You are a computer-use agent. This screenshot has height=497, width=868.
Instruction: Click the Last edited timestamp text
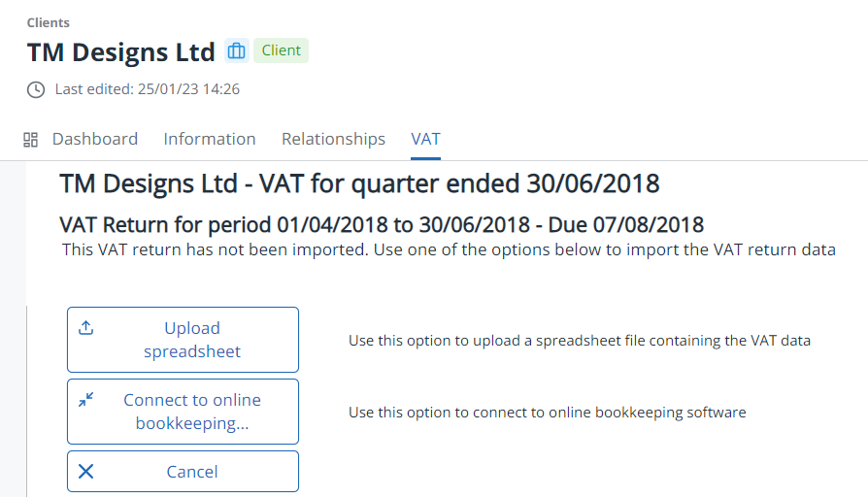147,89
